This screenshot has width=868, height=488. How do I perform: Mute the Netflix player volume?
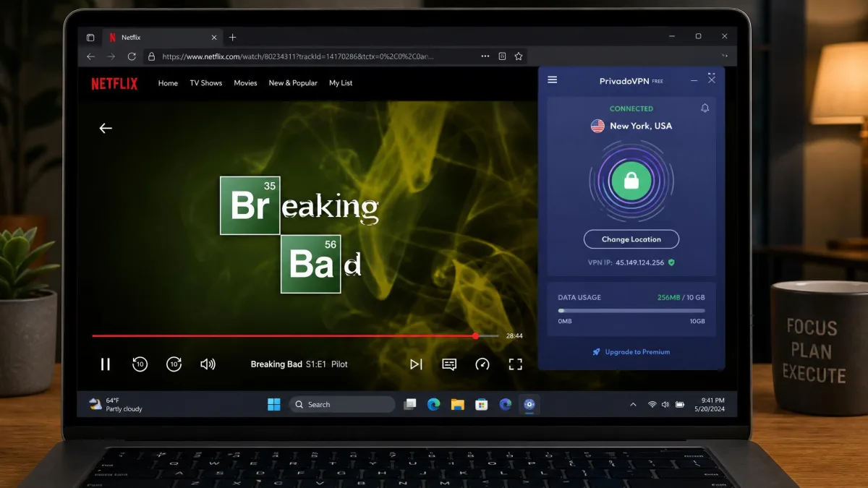click(x=208, y=364)
